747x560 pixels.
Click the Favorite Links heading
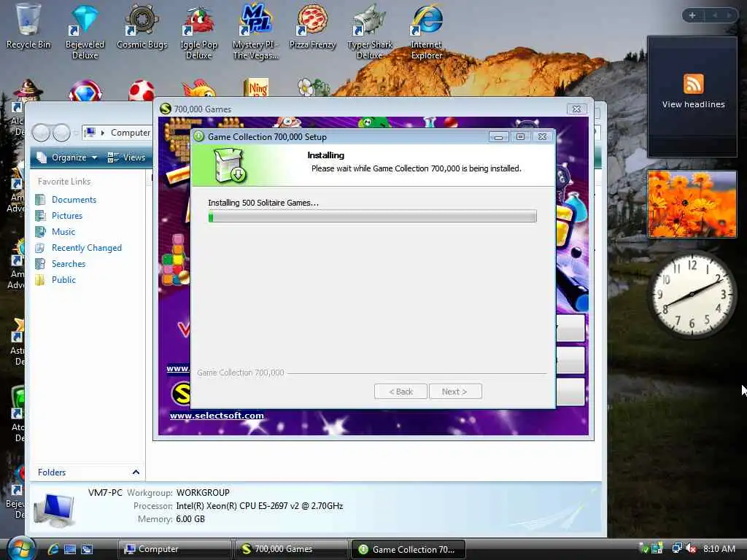click(64, 182)
